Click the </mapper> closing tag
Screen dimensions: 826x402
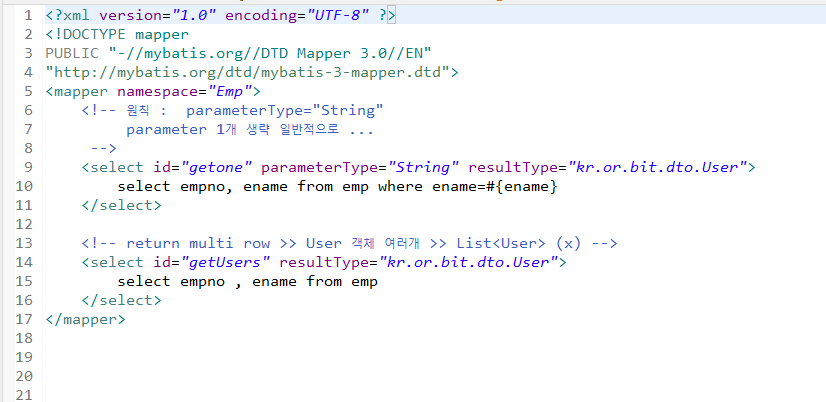coord(86,319)
